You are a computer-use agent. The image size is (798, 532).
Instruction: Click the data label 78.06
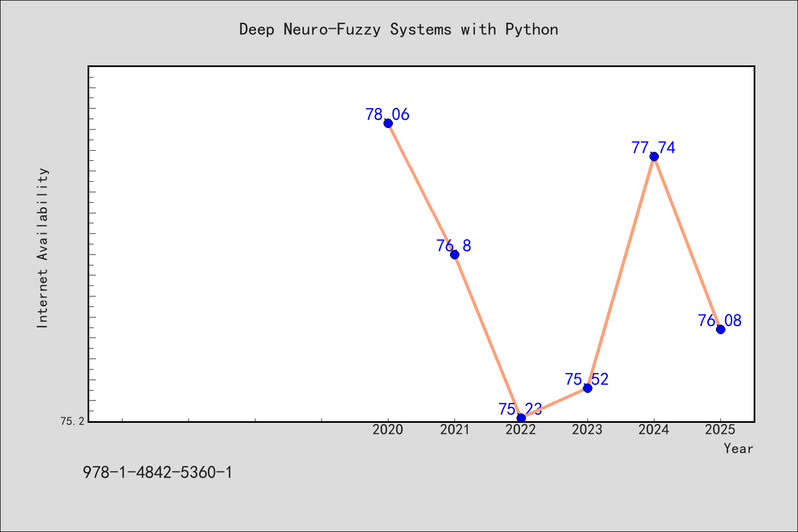click(x=387, y=115)
